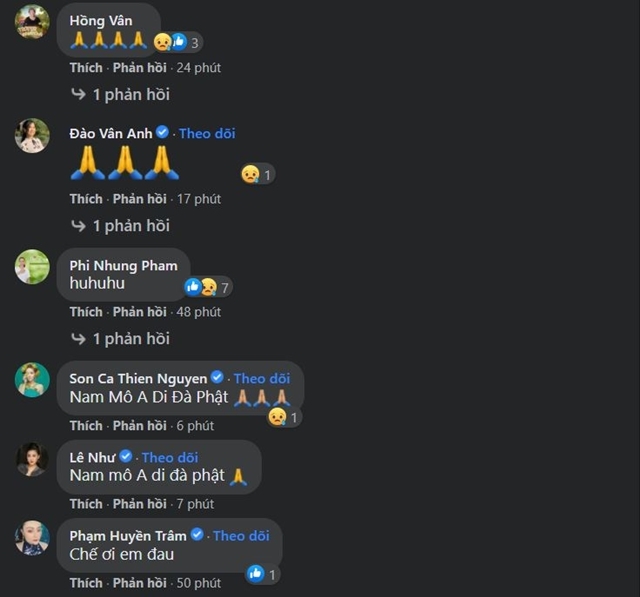The height and width of the screenshot is (597, 640).
Task: Click the verified badge beside Lê Như
Action: tap(126, 456)
